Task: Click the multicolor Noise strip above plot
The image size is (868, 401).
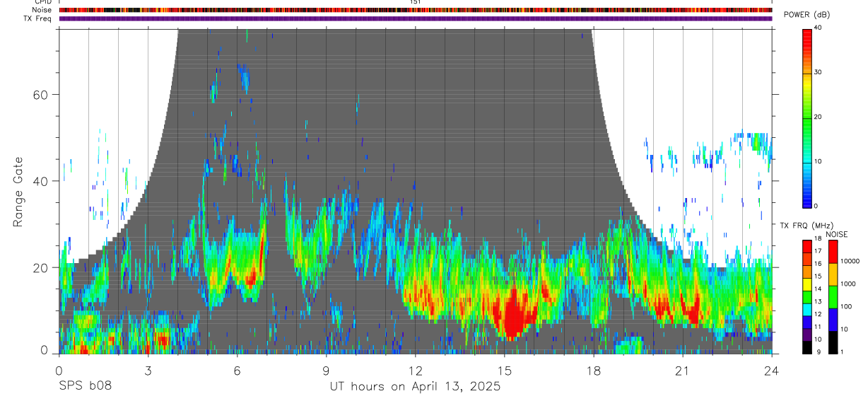Action: [416, 10]
